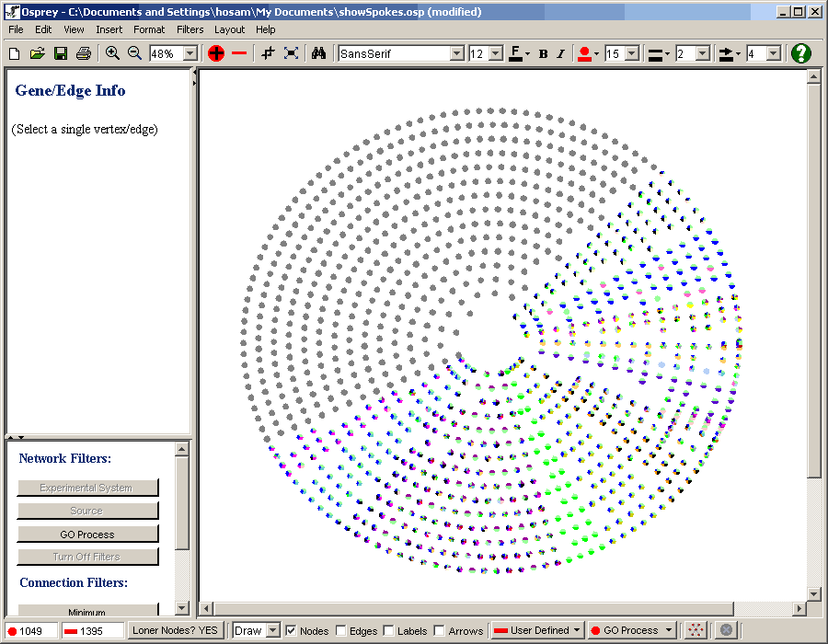The width and height of the screenshot is (828, 644).
Task: Open the red node color picker
Action: click(x=584, y=53)
